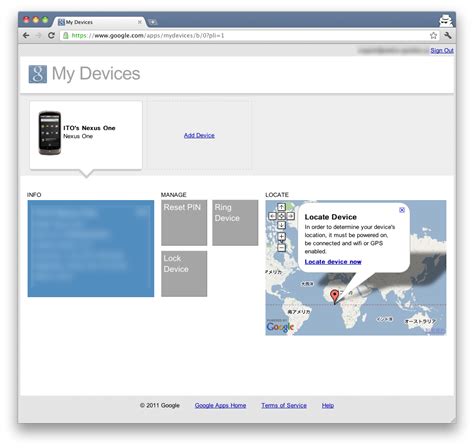Click the Lock Device tile

tap(184, 274)
